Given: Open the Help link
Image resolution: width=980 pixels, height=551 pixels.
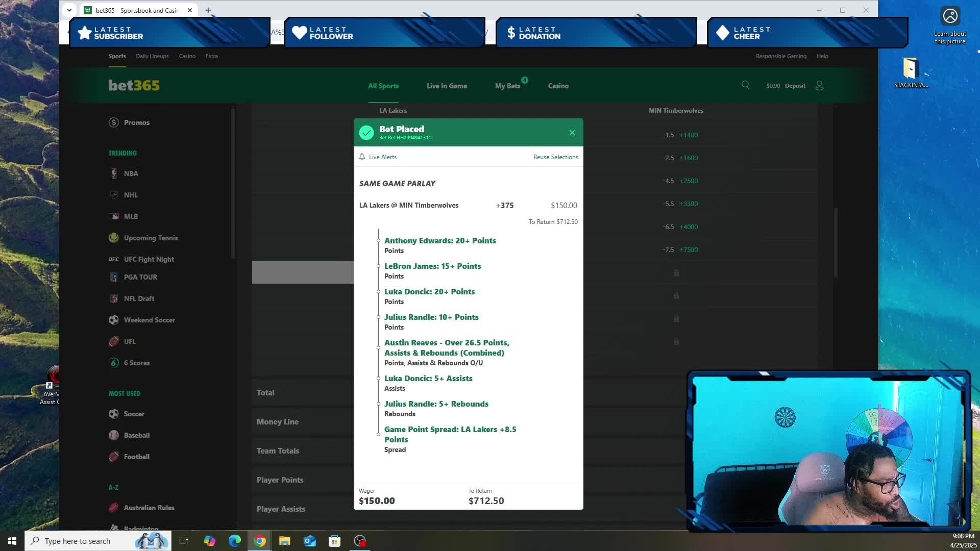Looking at the screenshot, I should [822, 56].
